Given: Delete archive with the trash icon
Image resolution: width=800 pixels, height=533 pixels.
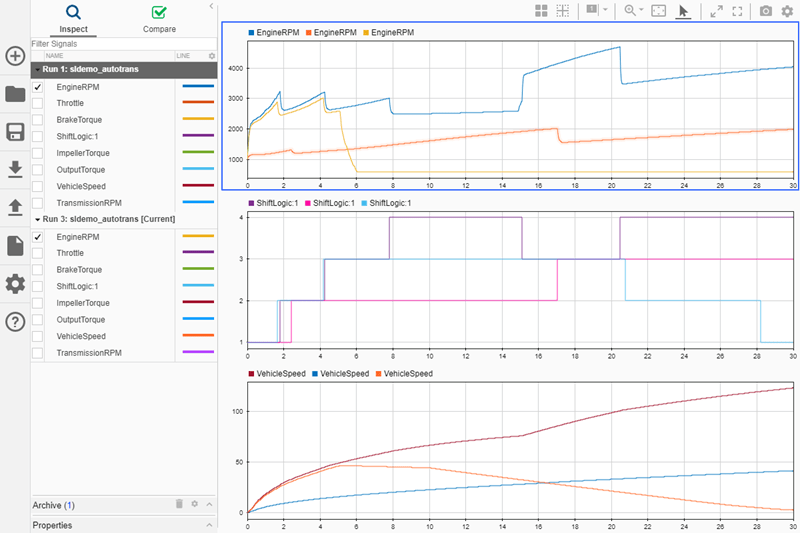Looking at the screenshot, I should click(x=179, y=504).
